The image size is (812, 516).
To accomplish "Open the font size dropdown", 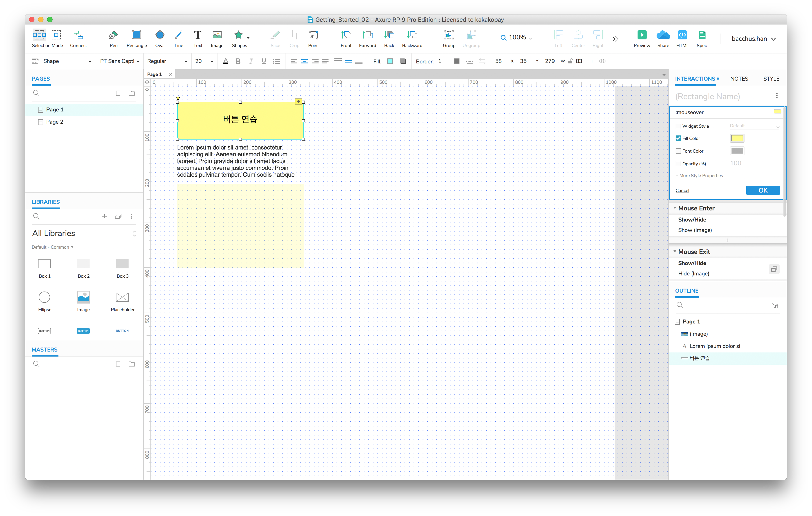I will coord(212,61).
